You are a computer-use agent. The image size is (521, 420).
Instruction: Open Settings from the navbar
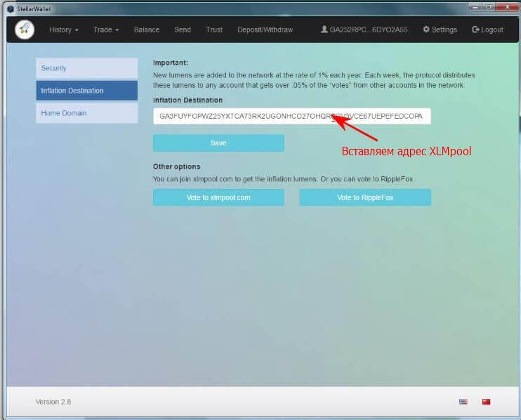point(440,30)
